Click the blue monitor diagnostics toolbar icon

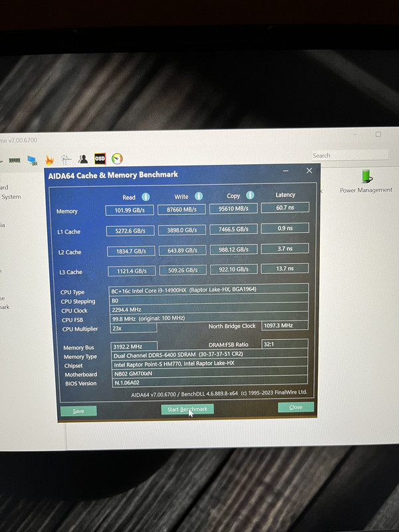pyautogui.click(x=33, y=160)
